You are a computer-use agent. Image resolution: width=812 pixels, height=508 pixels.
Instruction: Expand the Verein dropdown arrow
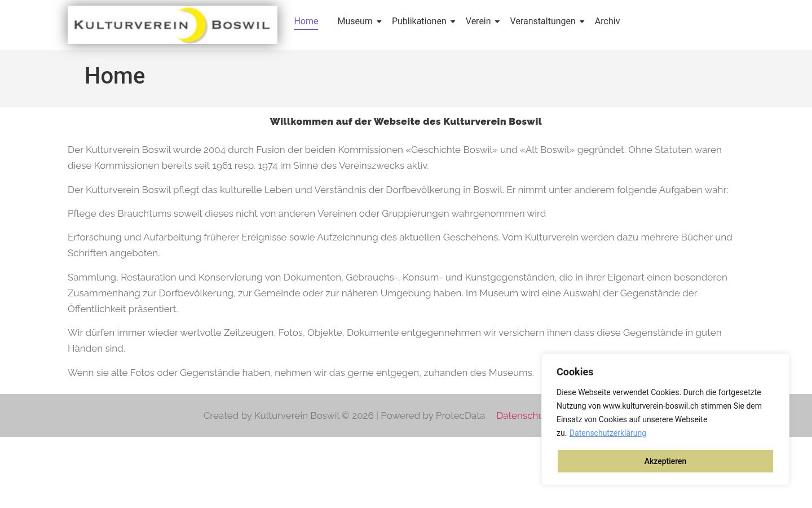tap(497, 22)
